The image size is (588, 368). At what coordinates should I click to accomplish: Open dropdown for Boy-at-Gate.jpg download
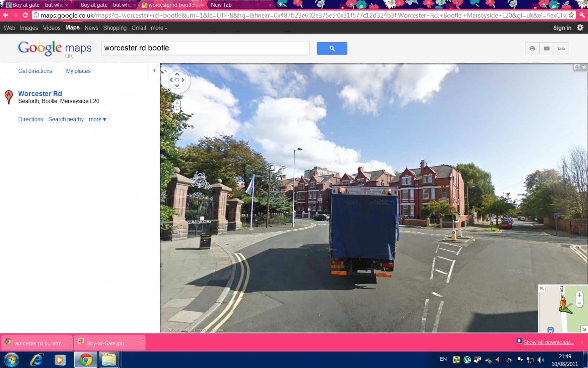click(x=143, y=341)
